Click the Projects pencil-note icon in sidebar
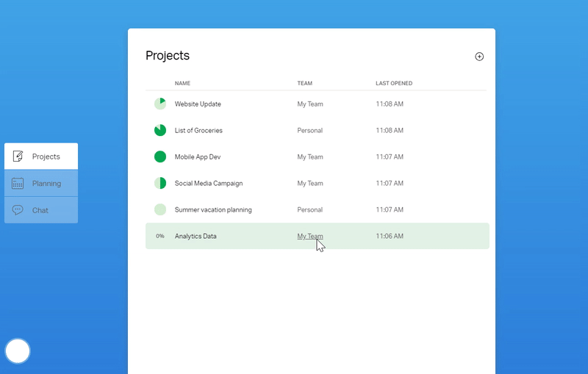The height and width of the screenshot is (374, 588). (18, 157)
